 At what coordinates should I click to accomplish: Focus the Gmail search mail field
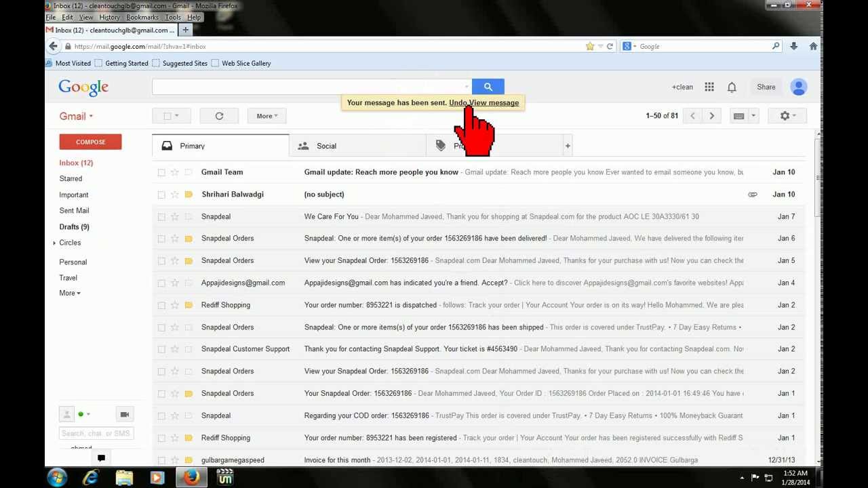309,87
